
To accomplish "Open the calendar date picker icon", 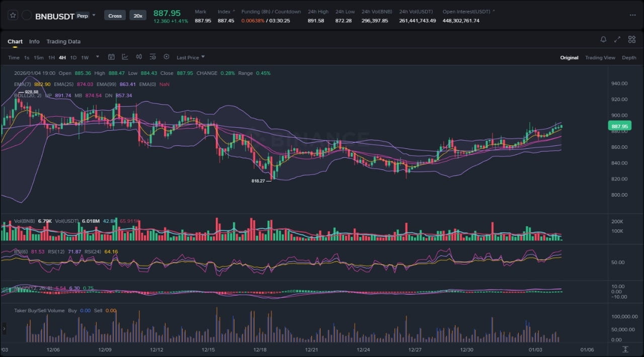I will point(111,57).
